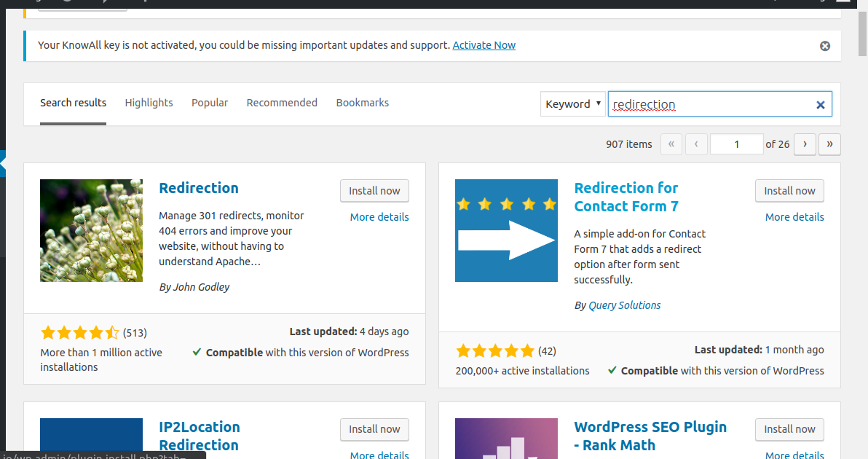Install the Redirection plugin by John Godley
Image resolution: width=868 pixels, height=459 pixels.
374,191
